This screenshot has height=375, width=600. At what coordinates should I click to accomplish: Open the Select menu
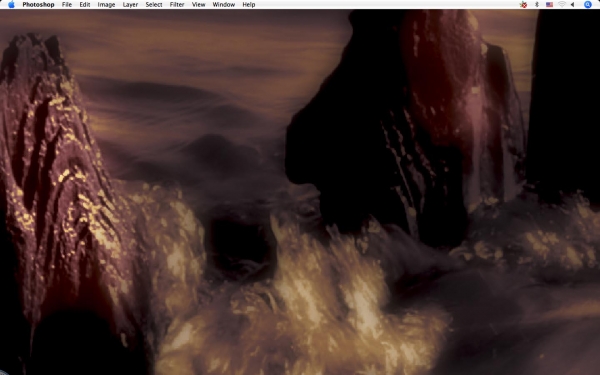click(154, 5)
